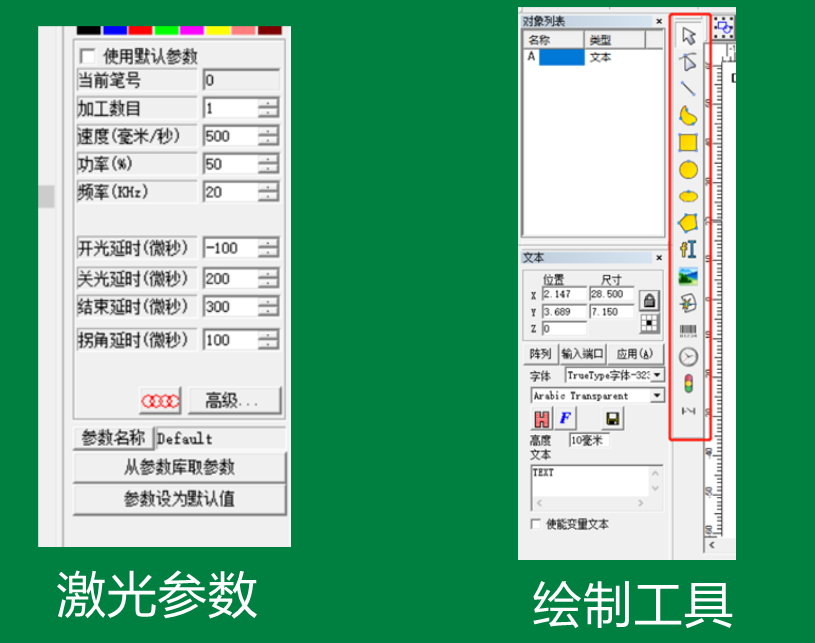Click the 参数名称 button
Image resolution: width=815 pixels, height=643 pixels.
[x=113, y=438]
